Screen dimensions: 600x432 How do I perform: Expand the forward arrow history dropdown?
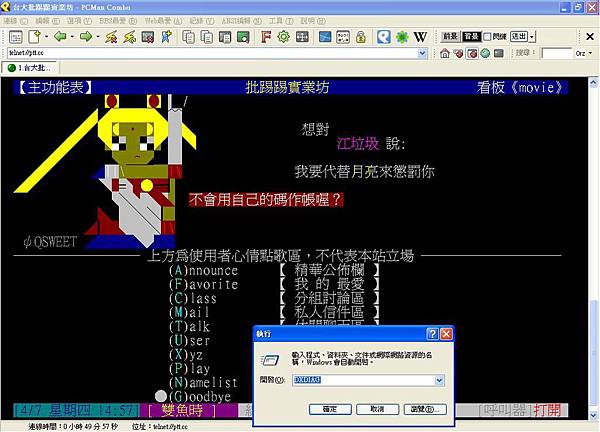pos(98,37)
